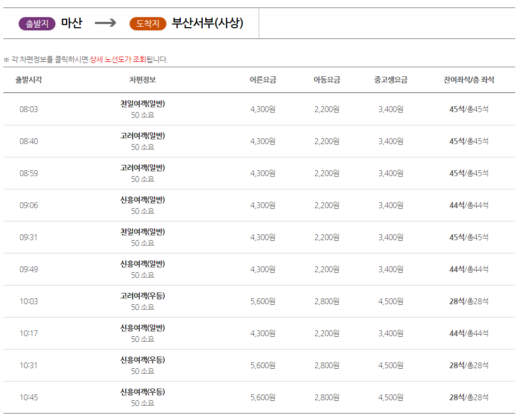Image resolution: width=520 pixels, height=420 pixels.
Task: Click seats 28석/총28석 in 10:03 row
Action: [469, 301]
